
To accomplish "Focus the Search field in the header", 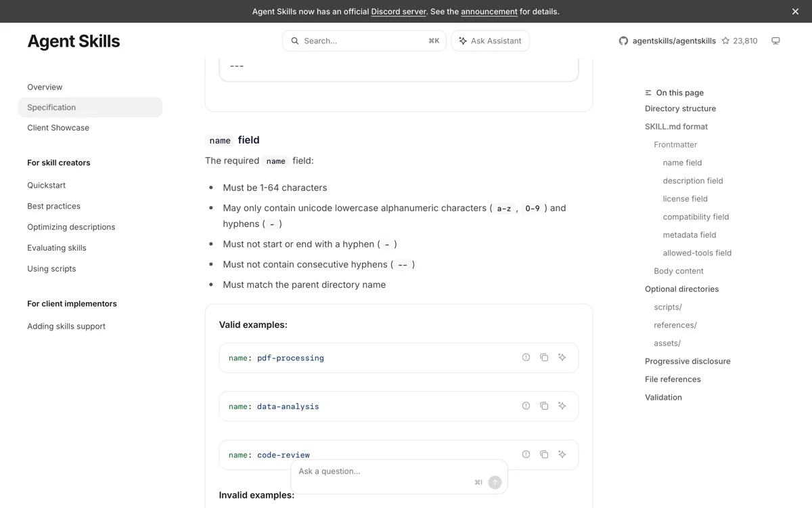I will pyautogui.click(x=364, y=41).
